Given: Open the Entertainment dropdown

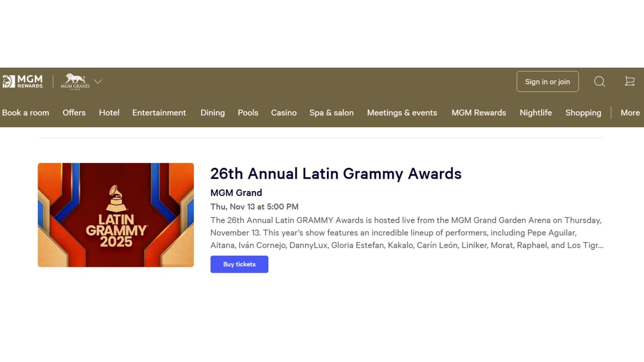Looking at the screenshot, I should pyautogui.click(x=159, y=113).
